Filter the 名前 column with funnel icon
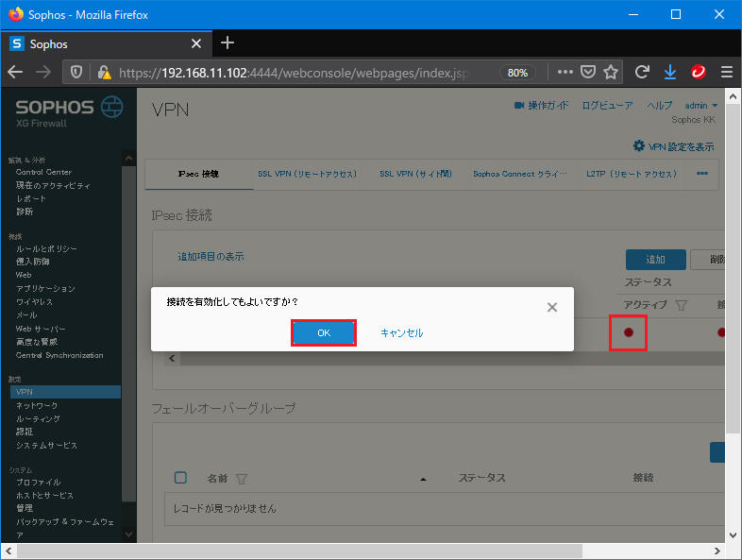742x560 pixels. coord(242,479)
